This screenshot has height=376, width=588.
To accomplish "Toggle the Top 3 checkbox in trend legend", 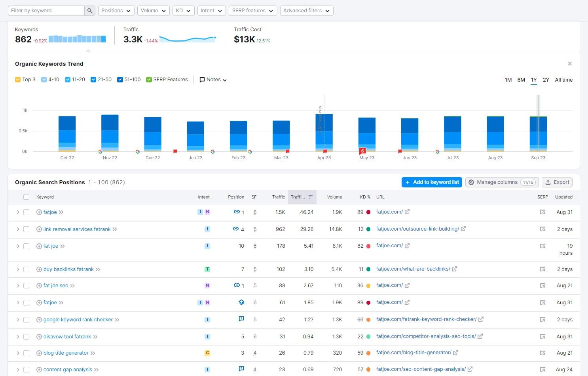I will pyautogui.click(x=18, y=80).
